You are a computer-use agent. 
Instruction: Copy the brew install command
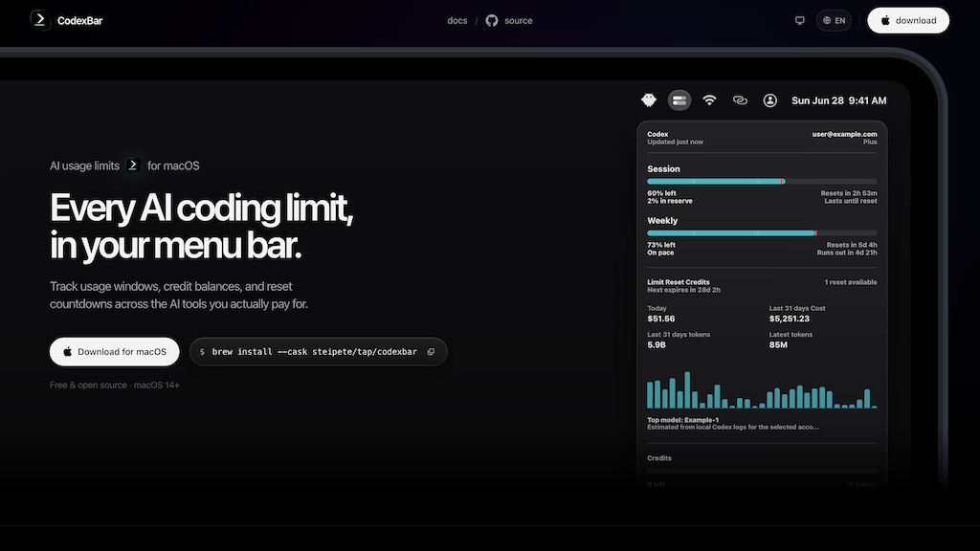pyautogui.click(x=431, y=352)
